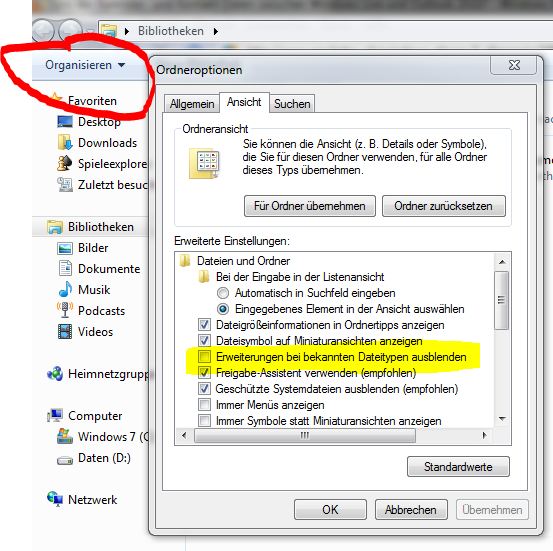Select the Heimnetzgruppe icon
The height and width of the screenshot is (551, 553).
pyautogui.click(x=55, y=374)
